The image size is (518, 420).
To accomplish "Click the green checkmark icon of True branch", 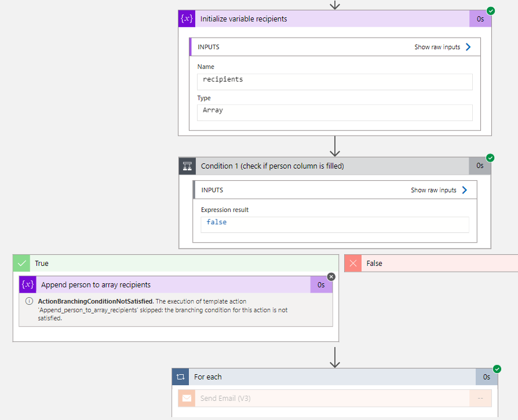I will (21, 263).
